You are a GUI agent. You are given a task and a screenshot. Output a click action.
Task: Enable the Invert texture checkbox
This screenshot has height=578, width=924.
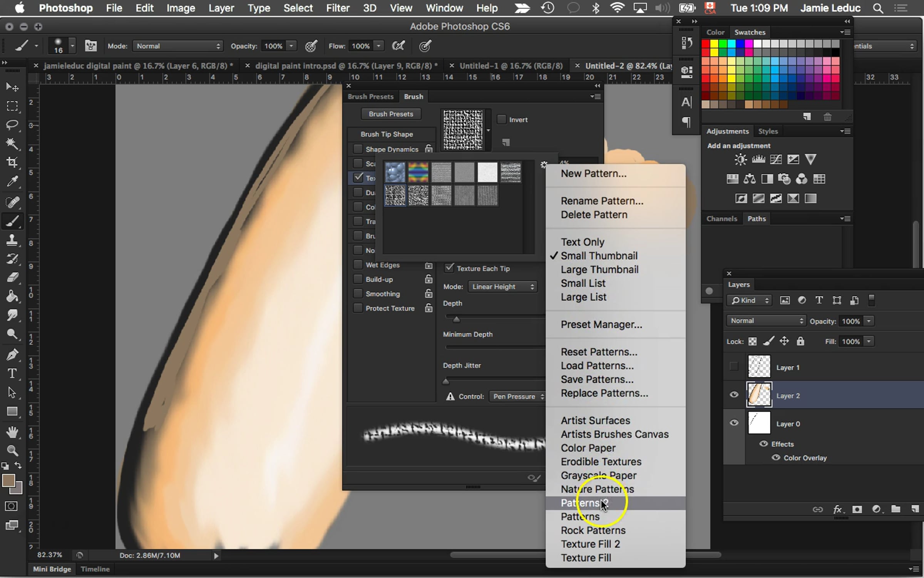tap(501, 119)
